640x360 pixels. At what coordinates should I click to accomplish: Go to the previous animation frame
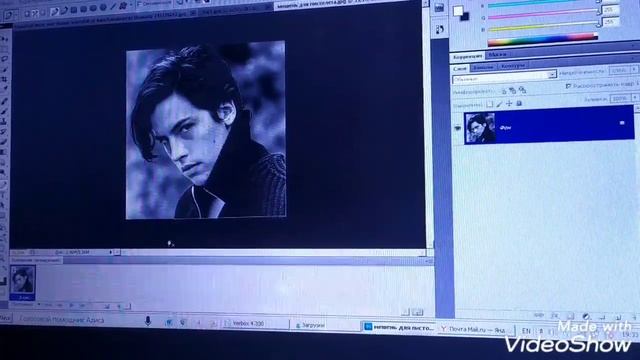(60, 305)
